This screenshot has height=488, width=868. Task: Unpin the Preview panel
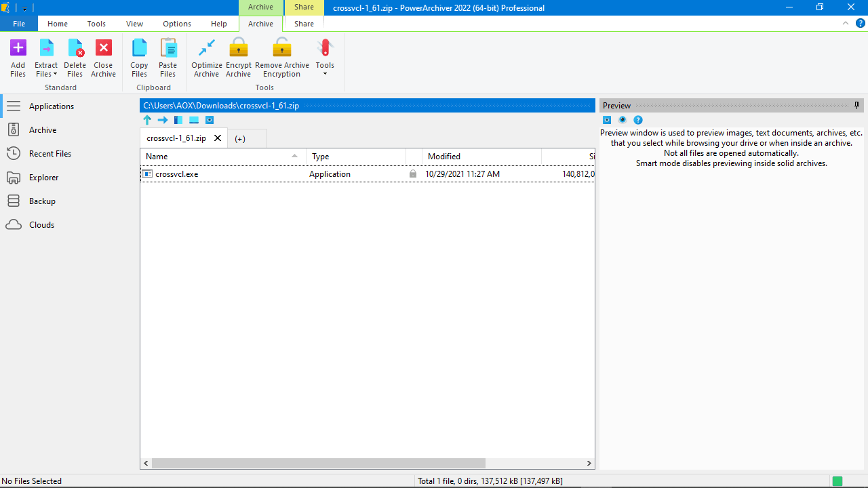pos(856,105)
